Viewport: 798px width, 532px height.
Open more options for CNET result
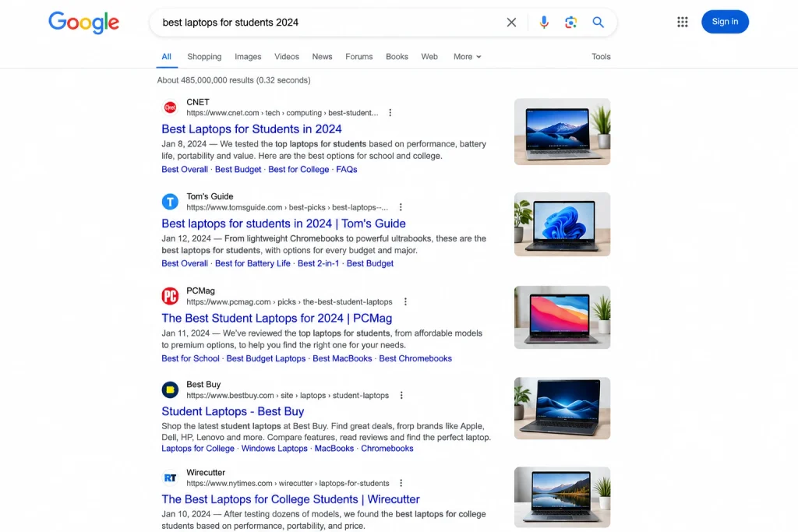pos(390,113)
